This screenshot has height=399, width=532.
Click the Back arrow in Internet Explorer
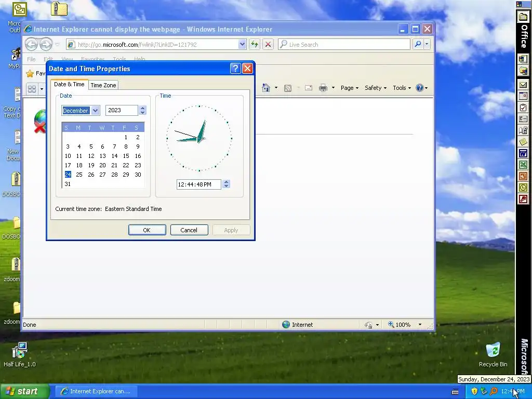click(31, 44)
